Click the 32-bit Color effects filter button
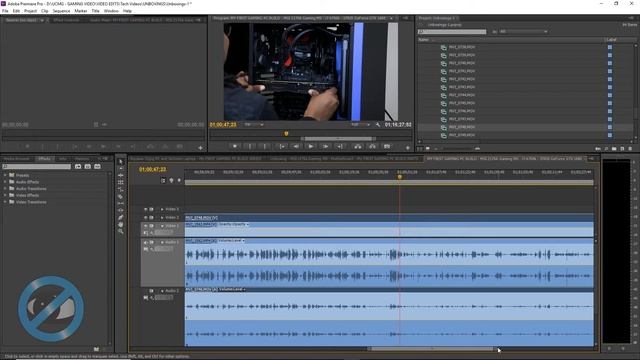 point(88,167)
